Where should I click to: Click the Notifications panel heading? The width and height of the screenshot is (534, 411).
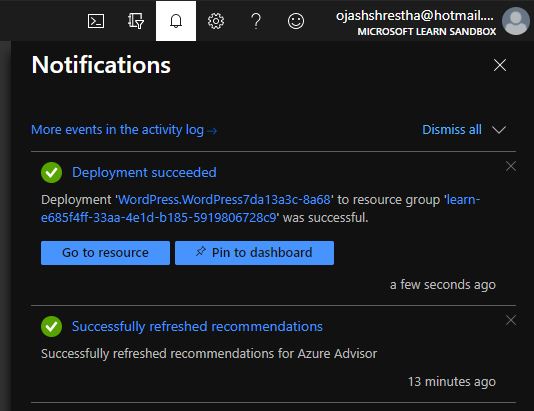point(101,65)
